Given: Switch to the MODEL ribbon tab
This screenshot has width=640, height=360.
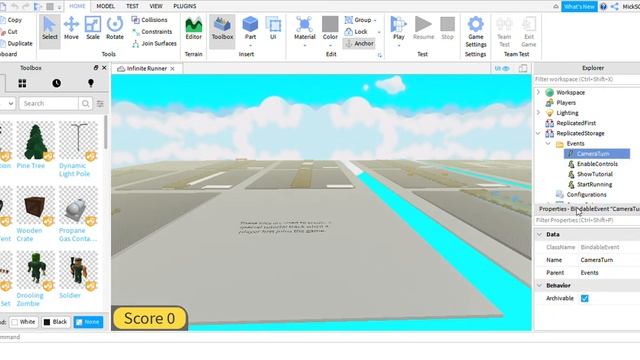Looking at the screenshot, I should pyautogui.click(x=105, y=6).
